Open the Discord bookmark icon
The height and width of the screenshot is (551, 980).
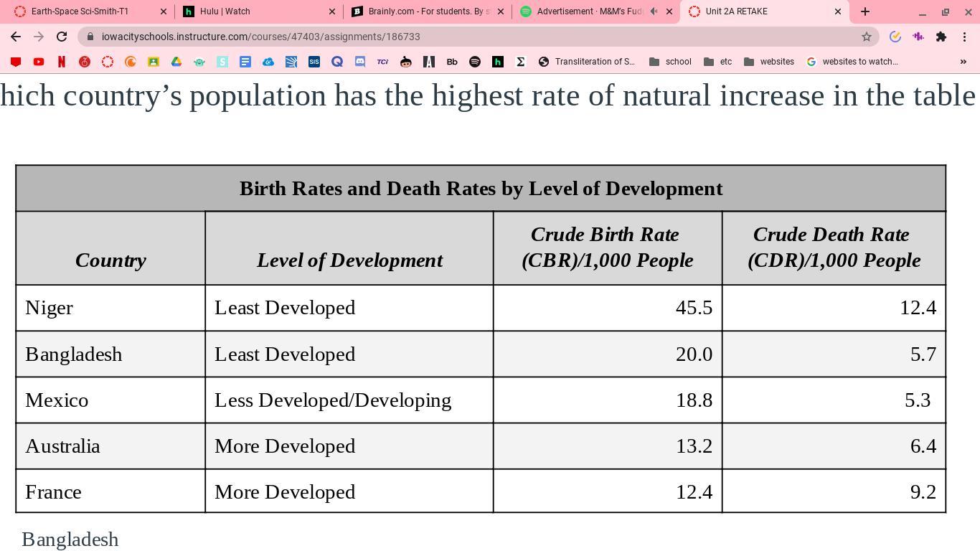360,62
